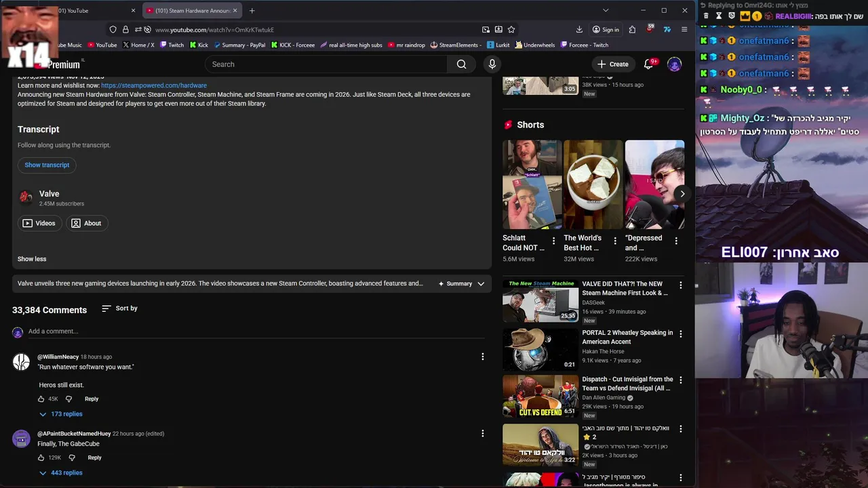Expand 173 replies under WilliamNeacy comment

pos(60,414)
